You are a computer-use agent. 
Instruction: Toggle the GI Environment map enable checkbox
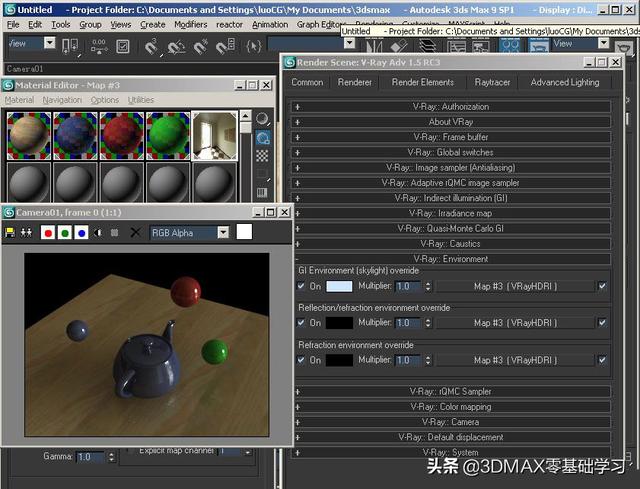[x=602, y=286]
